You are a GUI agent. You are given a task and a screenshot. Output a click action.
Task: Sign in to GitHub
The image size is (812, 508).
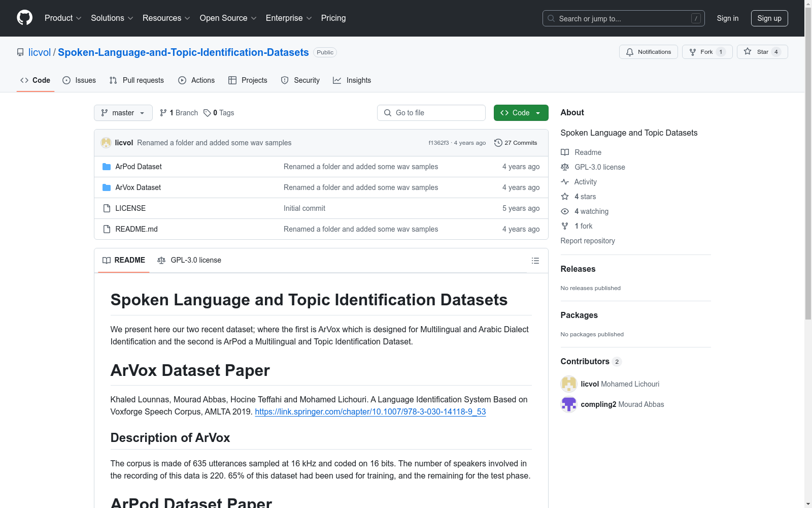click(x=728, y=18)
